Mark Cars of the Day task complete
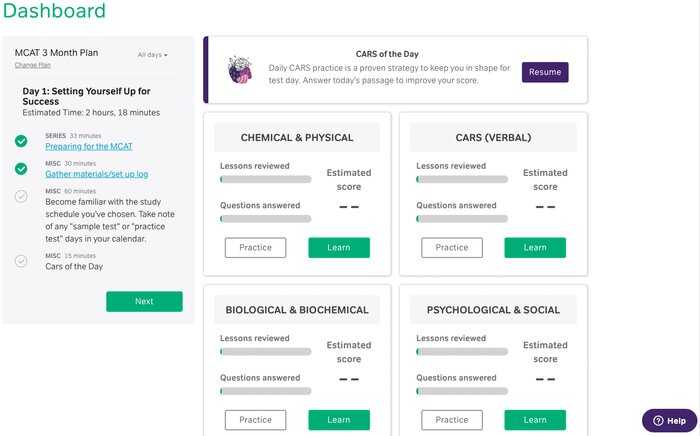 [21, 261]
